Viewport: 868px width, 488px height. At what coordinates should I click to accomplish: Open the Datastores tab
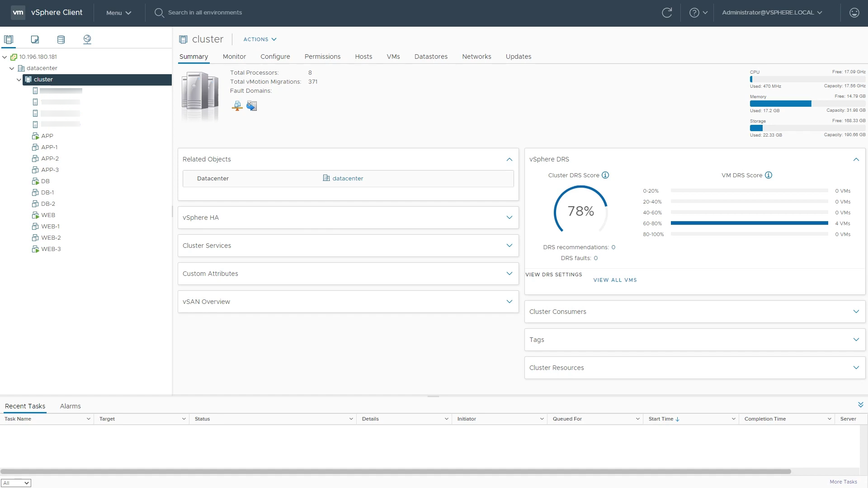click(x=431, y=57)
